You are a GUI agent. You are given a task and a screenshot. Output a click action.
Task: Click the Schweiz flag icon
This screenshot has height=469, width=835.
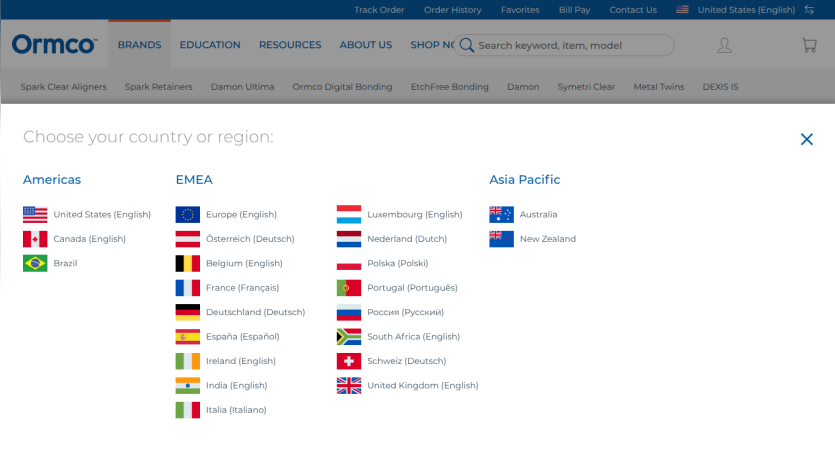click(349, 361)
